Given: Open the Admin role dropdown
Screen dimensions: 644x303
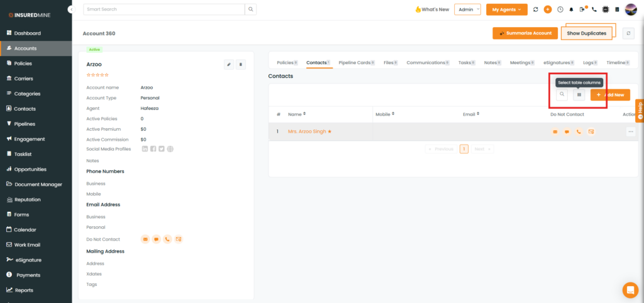Looking at the screenshot, I should pos(467,9).
